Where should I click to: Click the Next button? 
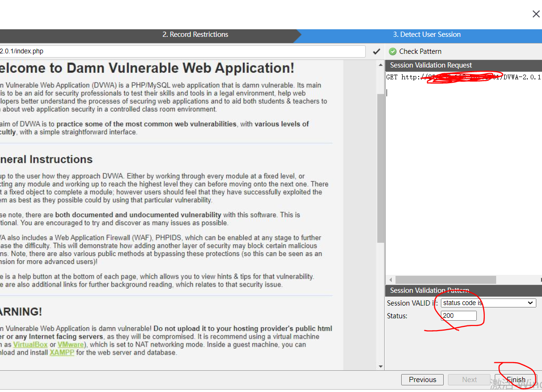469,380
